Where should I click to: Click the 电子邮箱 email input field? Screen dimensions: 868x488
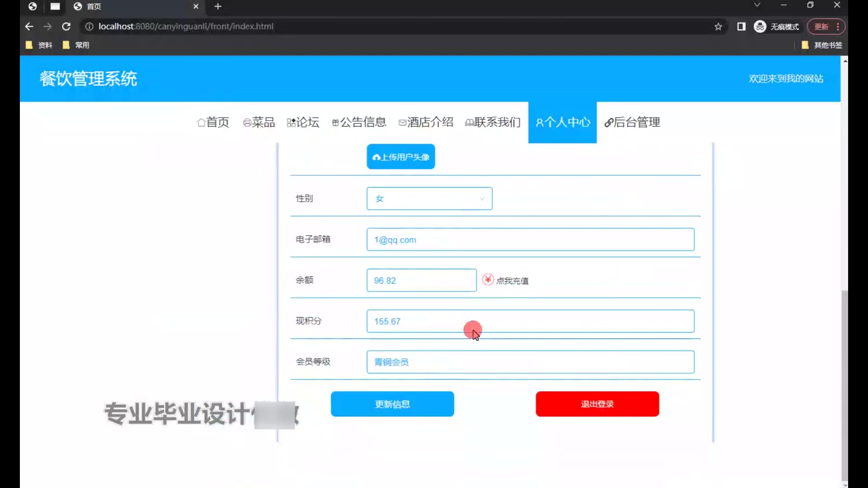(530, 239)
